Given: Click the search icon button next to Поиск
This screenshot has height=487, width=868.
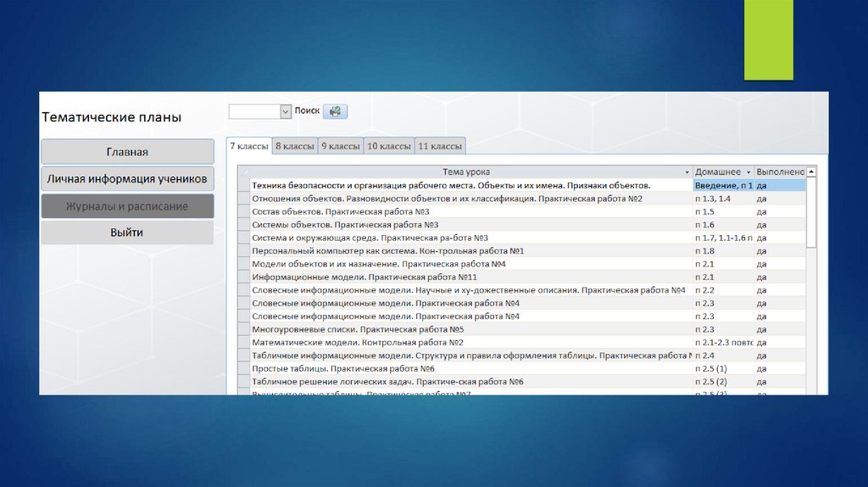Looking at the screenshot, I should coord(335,111).
